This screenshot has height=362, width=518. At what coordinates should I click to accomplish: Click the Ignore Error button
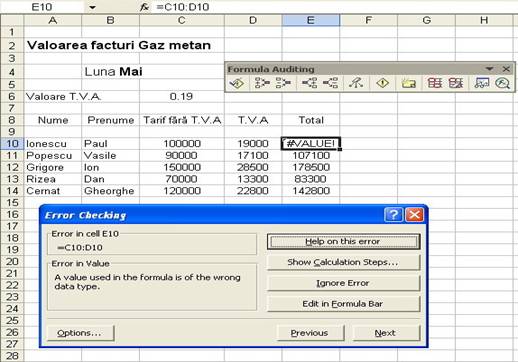[x=343, y=283]
